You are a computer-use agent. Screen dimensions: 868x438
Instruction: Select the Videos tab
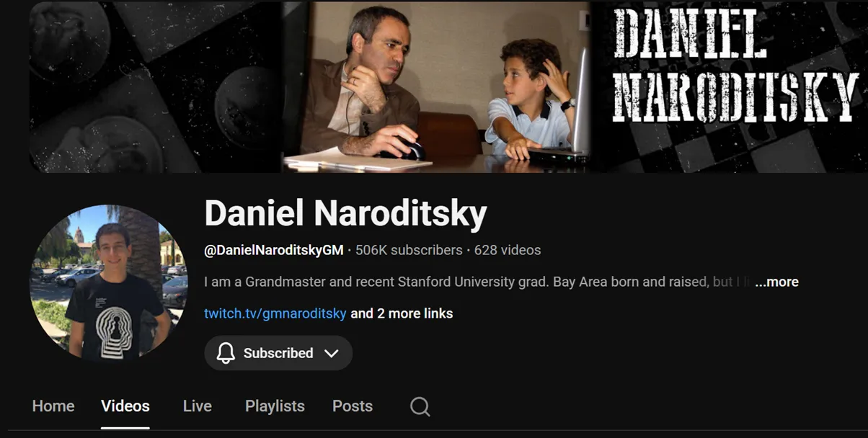[x=125, y=406]
